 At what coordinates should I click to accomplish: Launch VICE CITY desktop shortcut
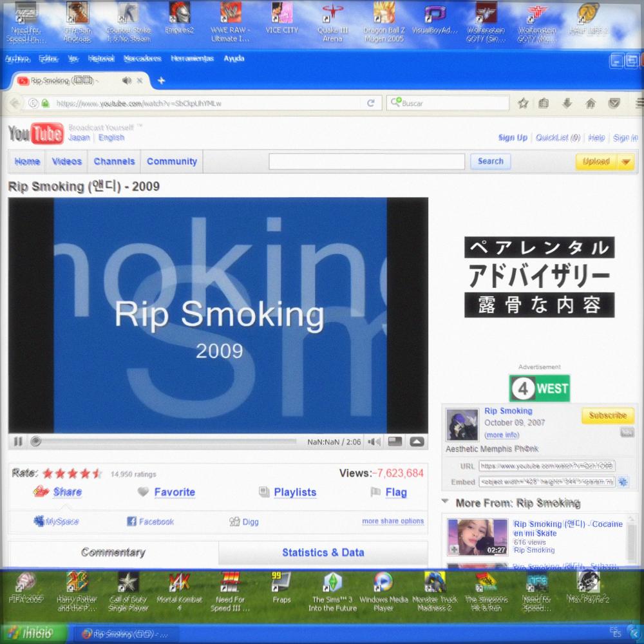pos(282,19)
